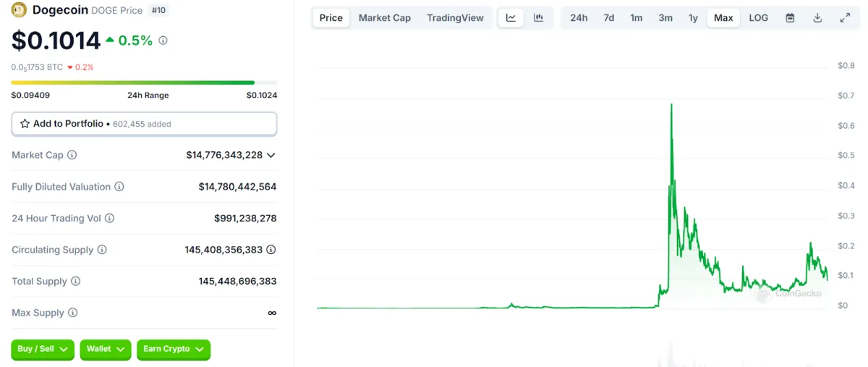
Task: Click the $0.1 y-axis label
Action: (x=846, y=275)
